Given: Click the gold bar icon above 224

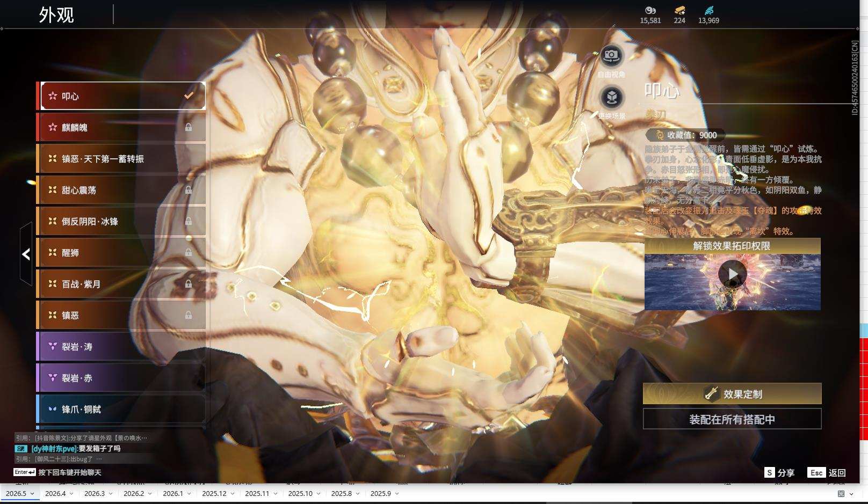Looking at the screenshot, I should click(679, 10).
